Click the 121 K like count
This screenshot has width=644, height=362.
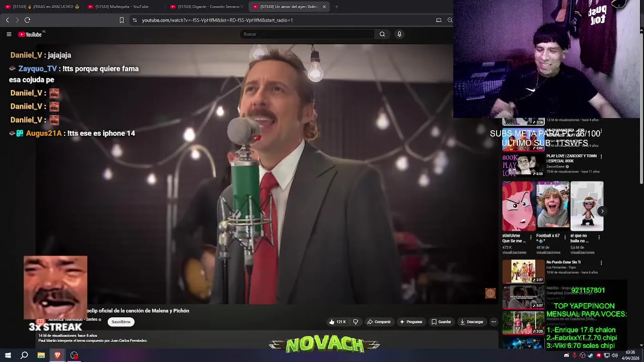pyautogui.click(x=341, y=322)
